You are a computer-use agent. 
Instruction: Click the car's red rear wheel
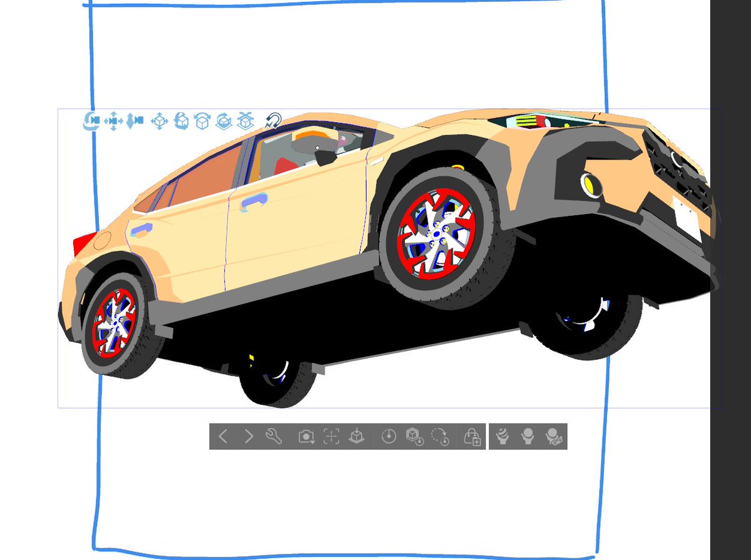click(114, 322)
